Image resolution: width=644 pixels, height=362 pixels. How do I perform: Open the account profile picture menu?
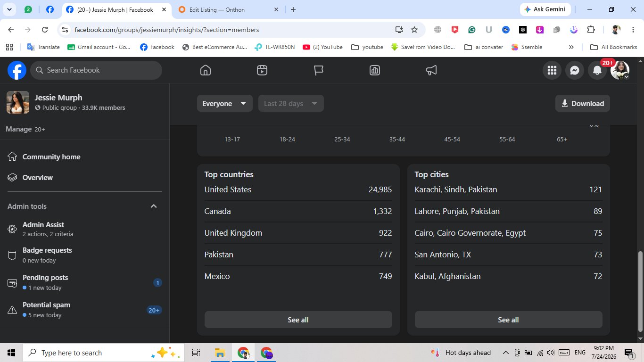[619, 70]
